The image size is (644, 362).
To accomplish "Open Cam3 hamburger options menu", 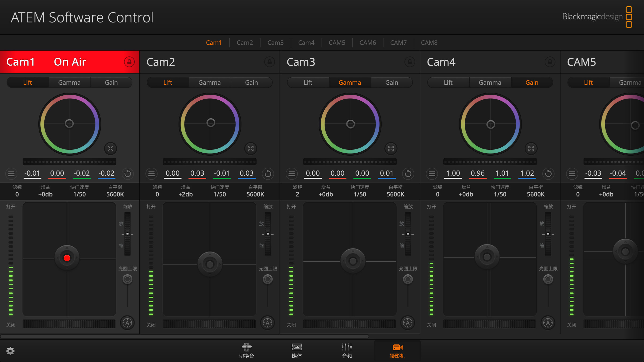I will tap(291, 173).
